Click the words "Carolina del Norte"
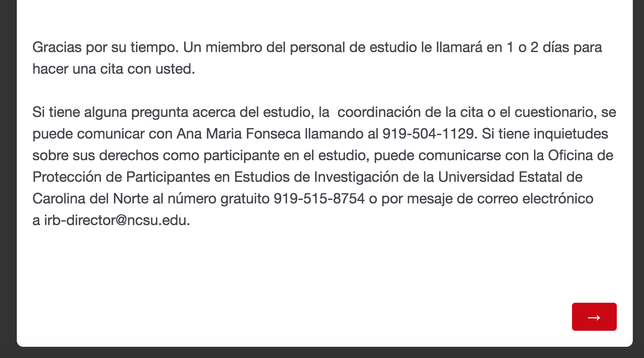The image size is (644, 358). (90, 199)
